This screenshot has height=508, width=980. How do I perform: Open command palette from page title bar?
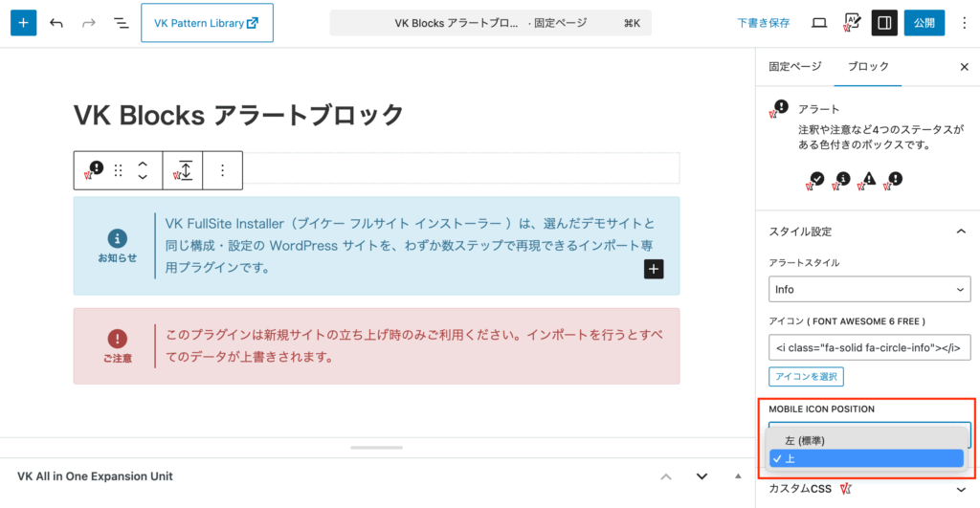491,23
